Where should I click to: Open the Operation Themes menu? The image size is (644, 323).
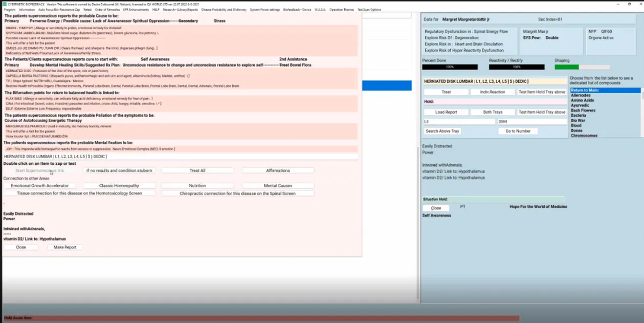coord(341,10)
